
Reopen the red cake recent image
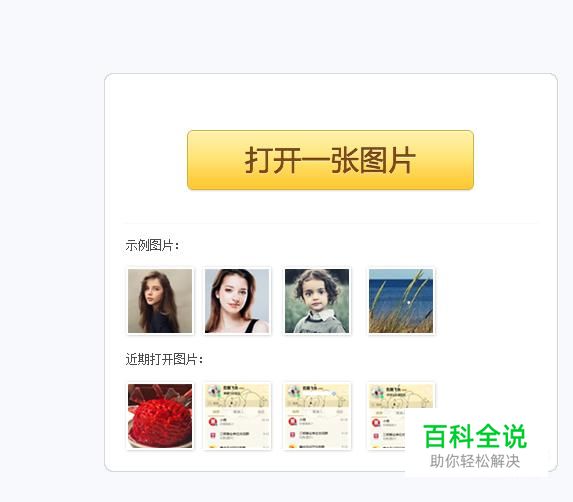click(160, 416)
